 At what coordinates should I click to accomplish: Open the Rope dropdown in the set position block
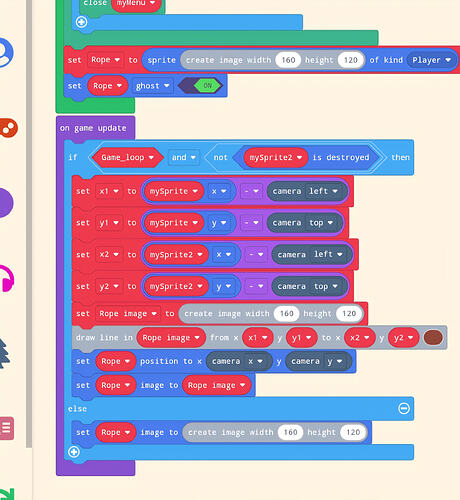[x=116, y=361]
